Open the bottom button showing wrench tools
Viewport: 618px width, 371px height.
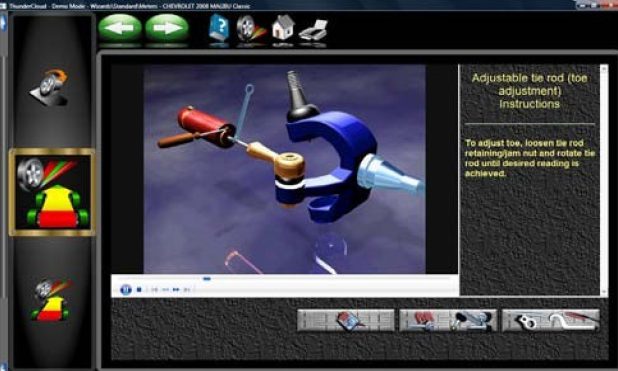coord(551,320)
